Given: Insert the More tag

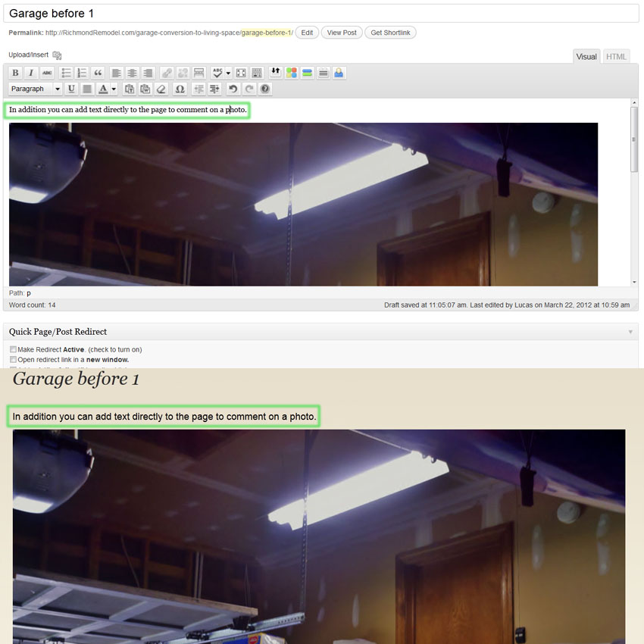Looking at the screenshot, I should 199,72.
